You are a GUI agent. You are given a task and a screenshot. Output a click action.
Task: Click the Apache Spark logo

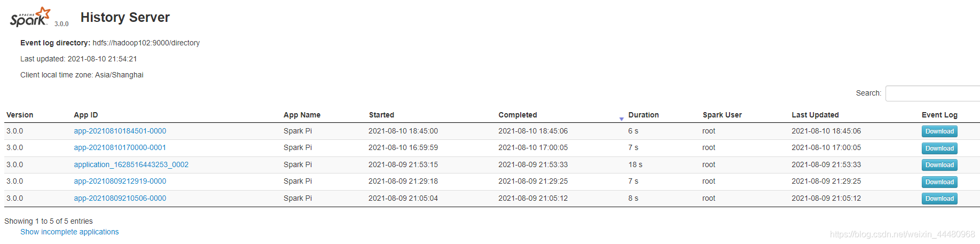30,17
